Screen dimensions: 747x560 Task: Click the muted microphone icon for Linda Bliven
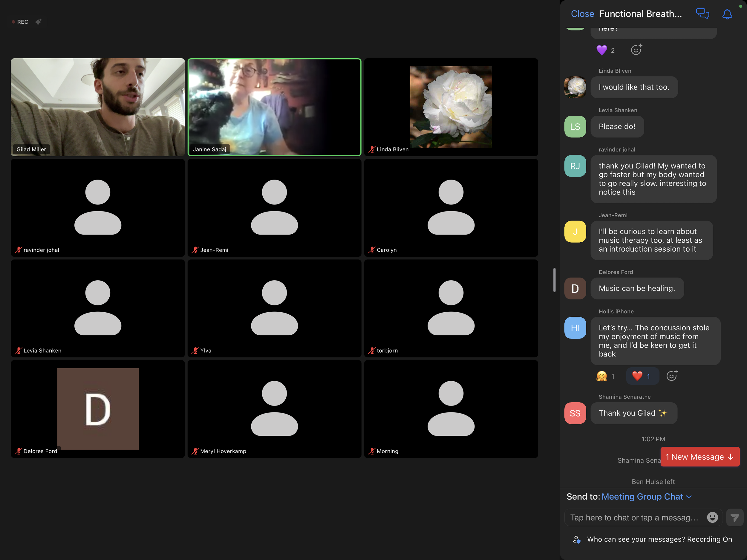coord(371,149)
